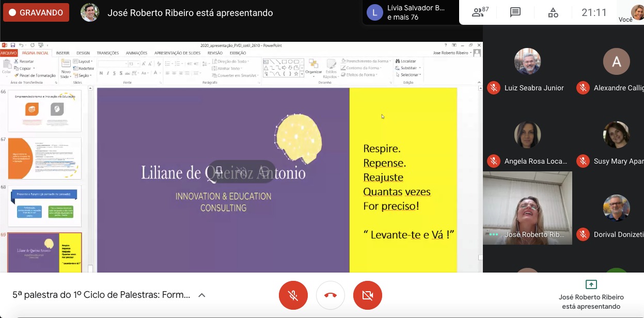Open the activities shapes icon

[x=553, y=12]
